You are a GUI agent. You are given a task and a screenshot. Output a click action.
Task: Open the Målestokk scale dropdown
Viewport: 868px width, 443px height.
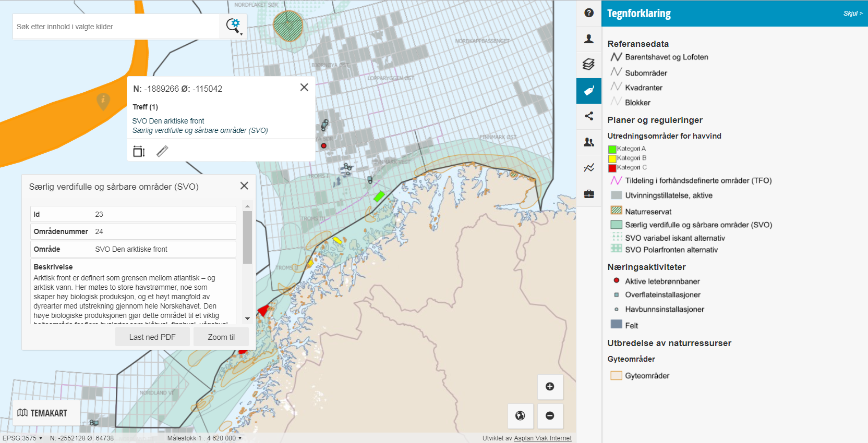(x=204, y=438)
